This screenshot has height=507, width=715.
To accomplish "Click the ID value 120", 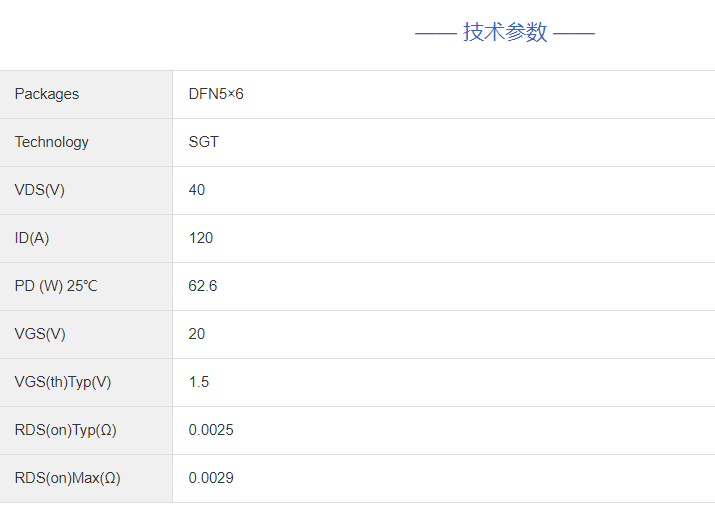I will click(x=201, y=238).
